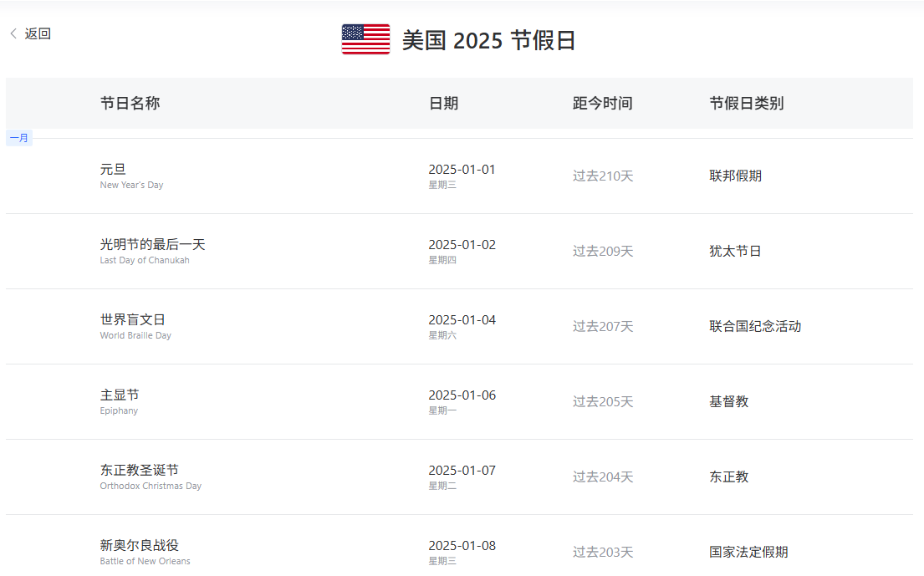The image size is (924, 576).
Task: Click the date 2025-01-06
Action: (462, 395)
